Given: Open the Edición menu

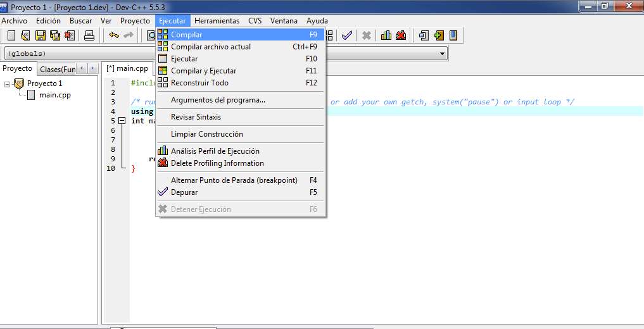Looking at the screenshot, I should pos(48,20).
